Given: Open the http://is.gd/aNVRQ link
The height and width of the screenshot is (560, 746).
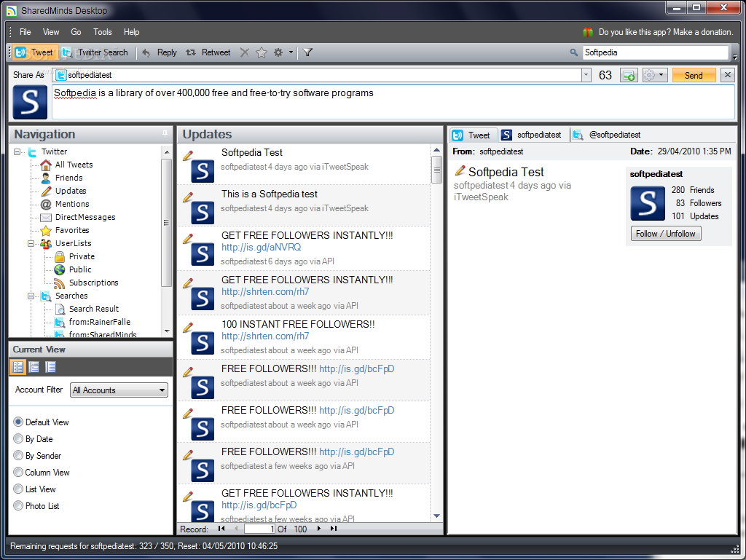Looking at the screenshot, I should [x=262, y=247].
